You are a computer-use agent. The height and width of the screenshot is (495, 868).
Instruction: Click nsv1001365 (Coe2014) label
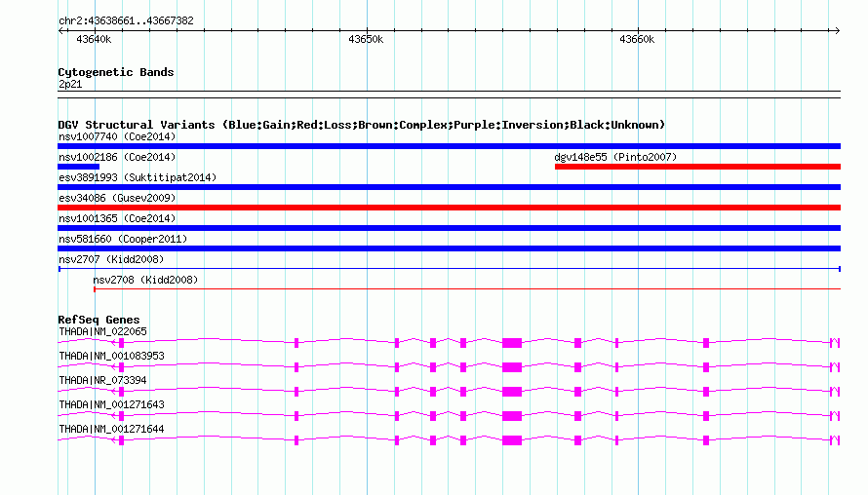click(117, 218)
